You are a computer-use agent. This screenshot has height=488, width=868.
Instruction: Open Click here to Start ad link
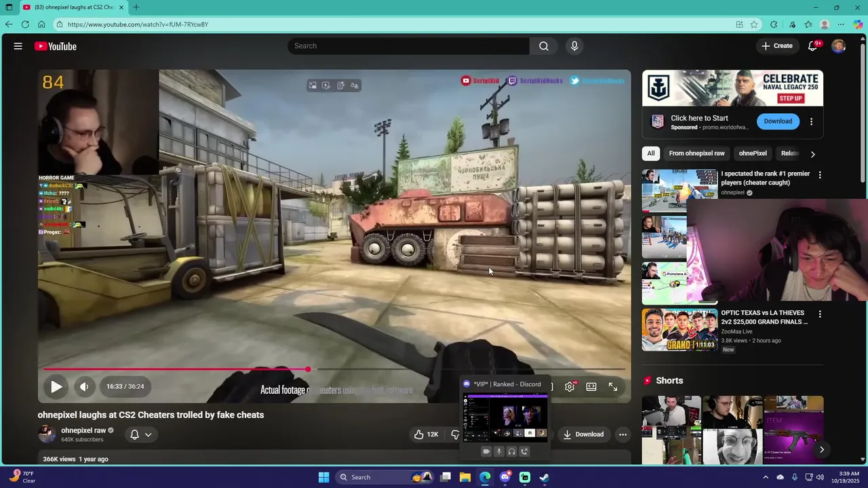(x=699, y=118)
